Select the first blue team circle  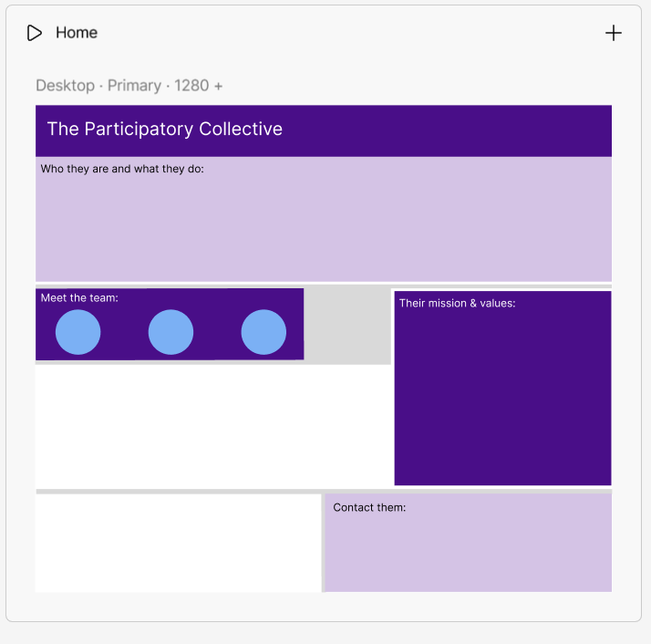click(x=78, y=332)
